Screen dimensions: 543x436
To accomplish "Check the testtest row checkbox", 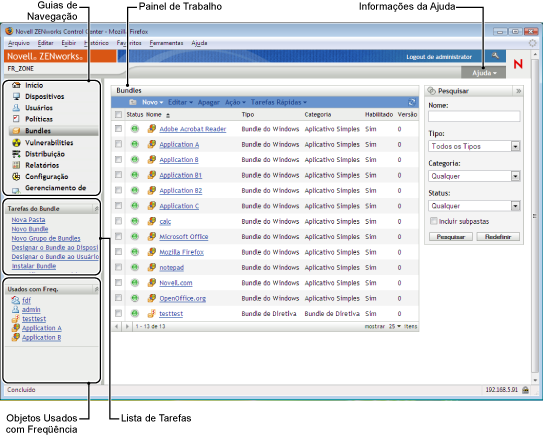I will click(118, 313).
